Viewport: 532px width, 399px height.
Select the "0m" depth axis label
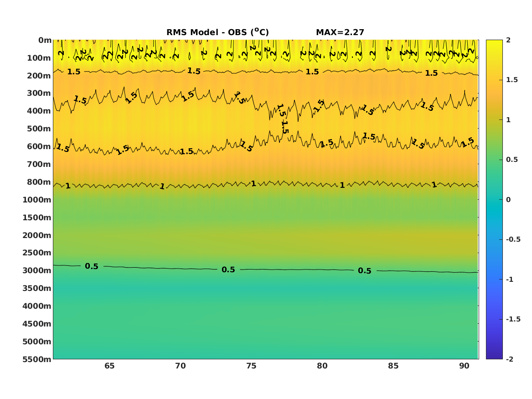coord(45,41)
